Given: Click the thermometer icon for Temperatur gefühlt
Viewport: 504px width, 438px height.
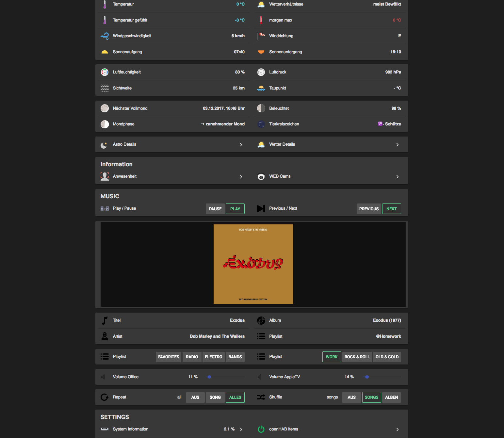Looking at the screenshot, I should tap(105, 20).
